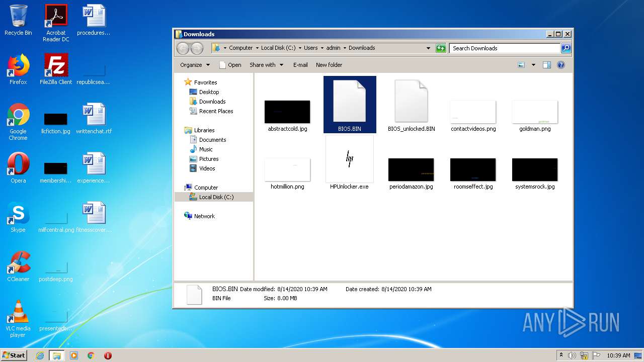Select Local Disk (C:) in sidebar
Viewport: 644px width, 362px height.
point(214,197)
